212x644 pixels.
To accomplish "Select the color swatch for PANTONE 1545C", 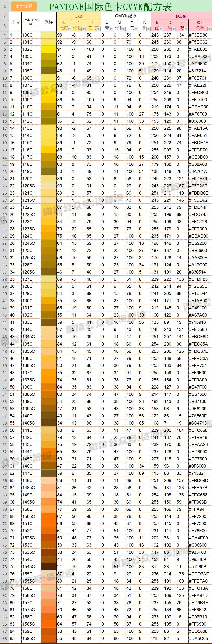I will [49, 567].
